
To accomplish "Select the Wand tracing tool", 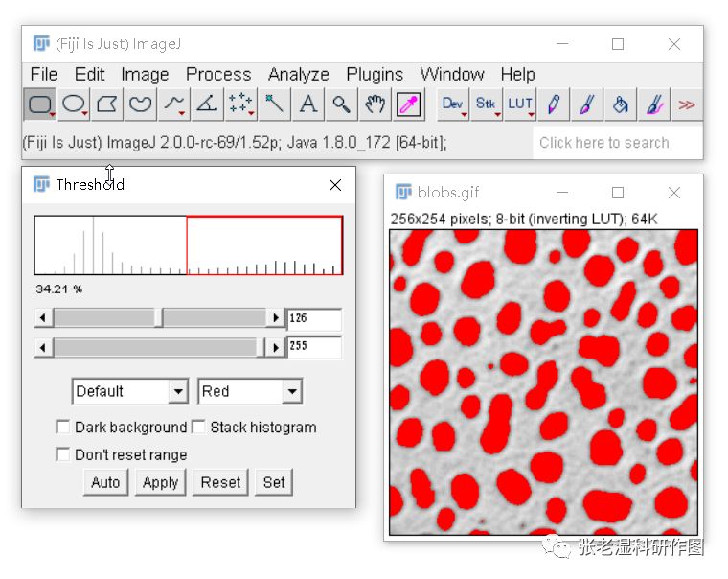I will pos(274,104).
